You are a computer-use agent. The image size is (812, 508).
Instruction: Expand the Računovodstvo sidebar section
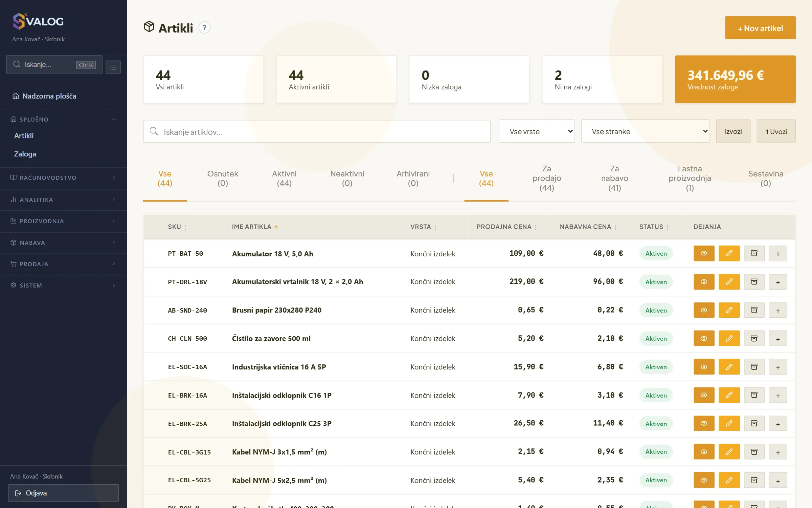coord(63,178)
